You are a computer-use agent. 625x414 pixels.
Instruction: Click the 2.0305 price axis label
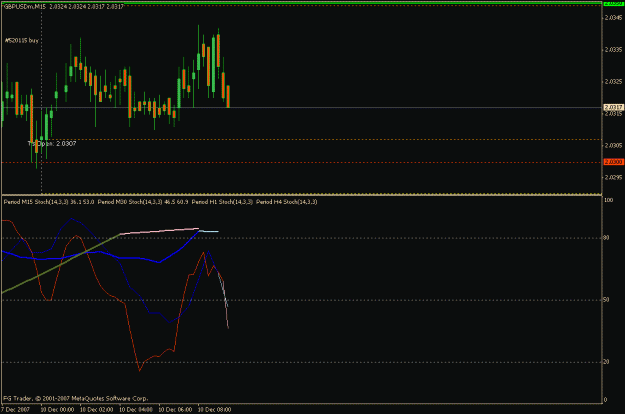(613, 145)
